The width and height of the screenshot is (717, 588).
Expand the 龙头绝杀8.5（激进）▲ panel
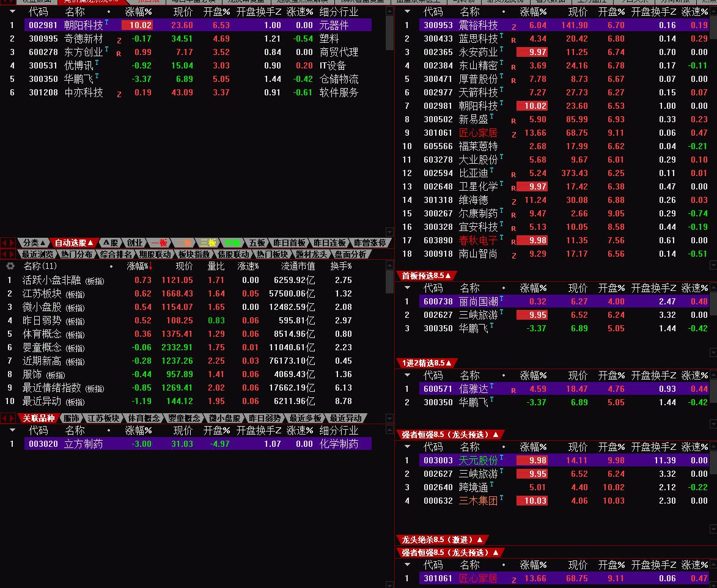[442, 540]
